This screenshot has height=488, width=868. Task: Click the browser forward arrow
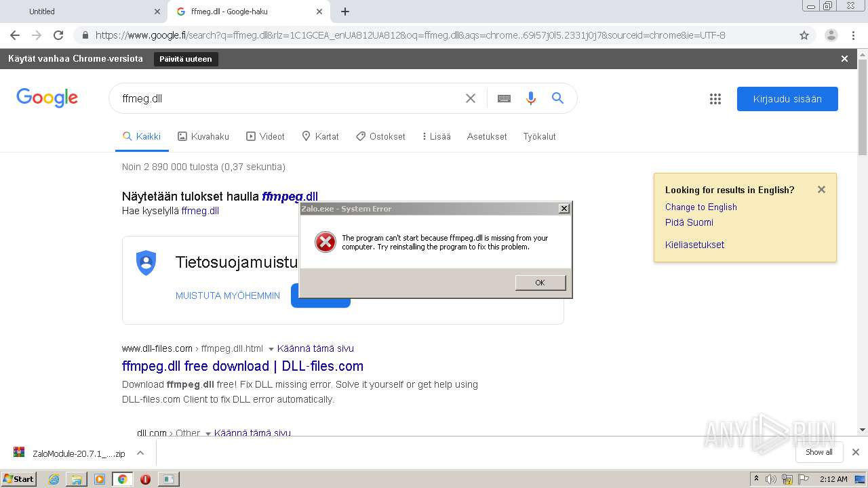coord(37,35)
